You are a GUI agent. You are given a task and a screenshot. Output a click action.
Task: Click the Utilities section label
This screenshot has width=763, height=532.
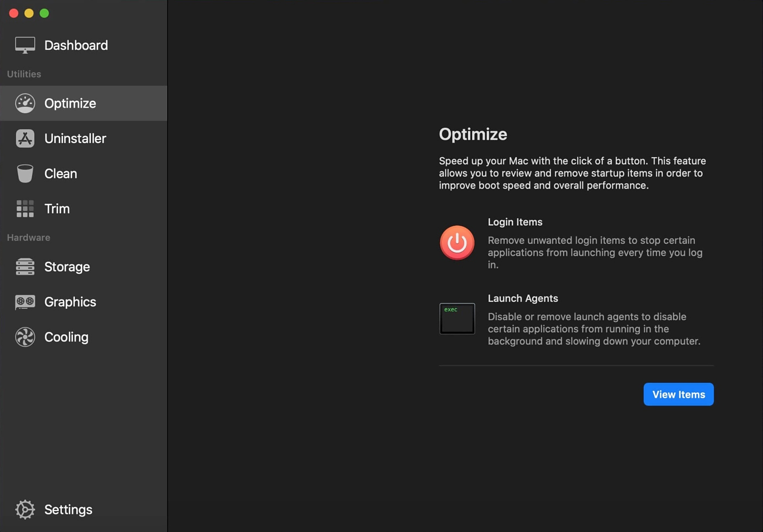[x=24, y=74]
